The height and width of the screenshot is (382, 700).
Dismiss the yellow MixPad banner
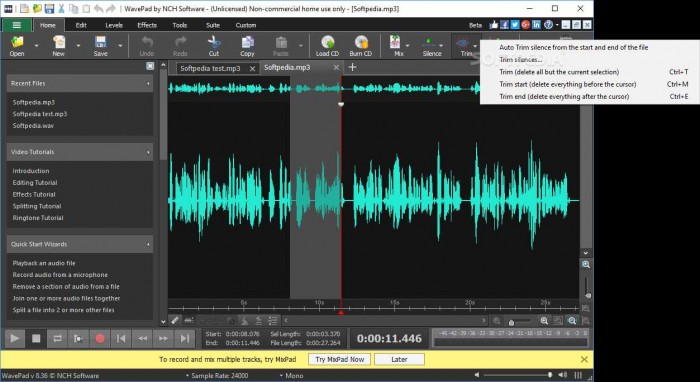point(584,359)
